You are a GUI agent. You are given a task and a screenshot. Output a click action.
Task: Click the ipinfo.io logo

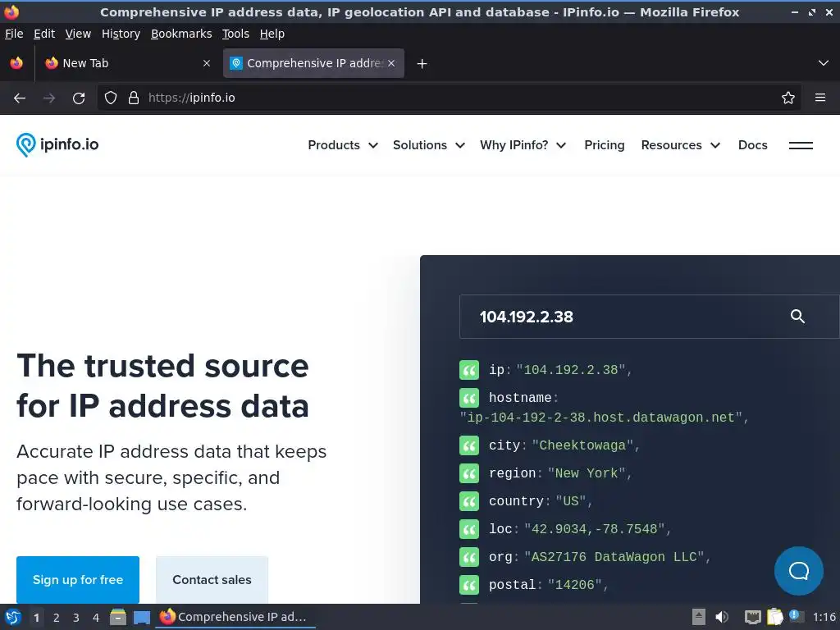[x=57, y=144]
